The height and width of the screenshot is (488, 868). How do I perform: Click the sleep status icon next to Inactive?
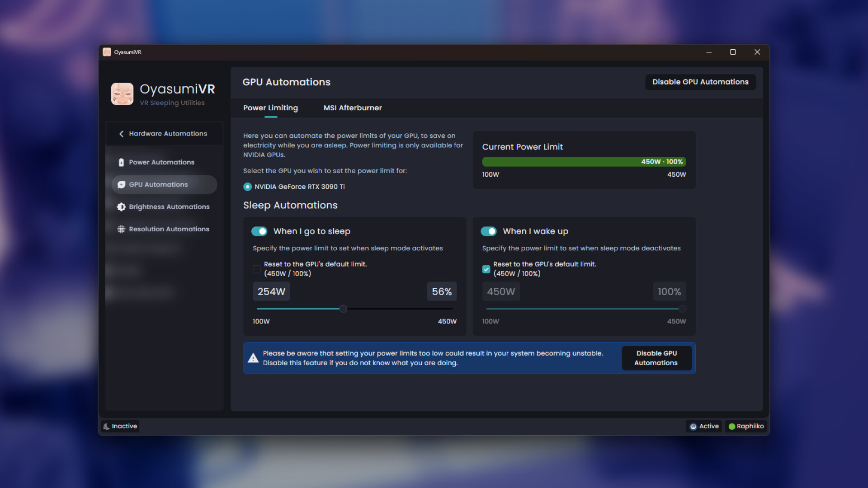click(x=106, y=426)
